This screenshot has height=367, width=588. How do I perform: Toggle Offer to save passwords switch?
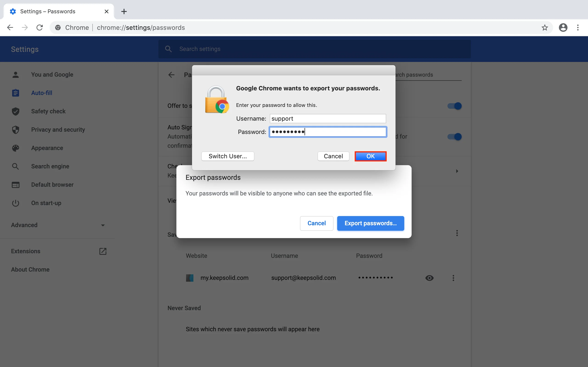tap(455, 106)
